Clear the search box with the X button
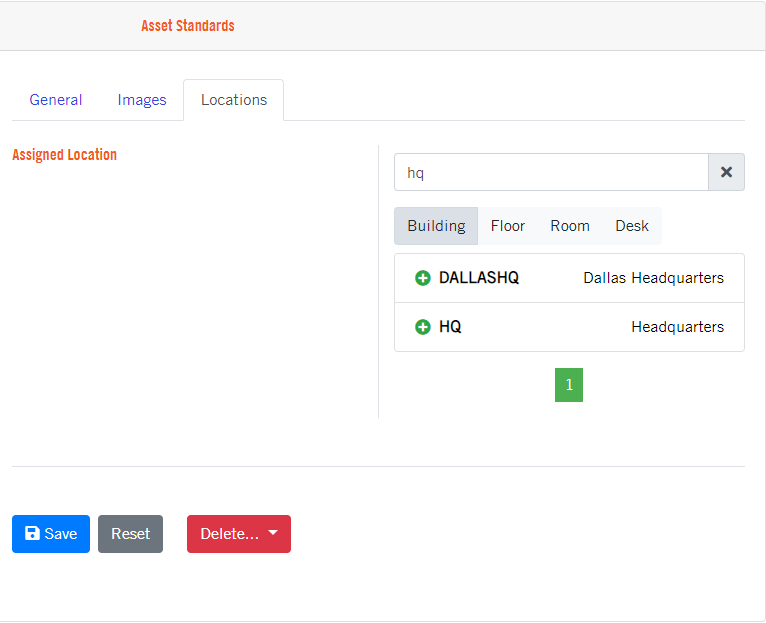This screenshot has width=766, height=623. pyautogui.click(x=726, y=172)
